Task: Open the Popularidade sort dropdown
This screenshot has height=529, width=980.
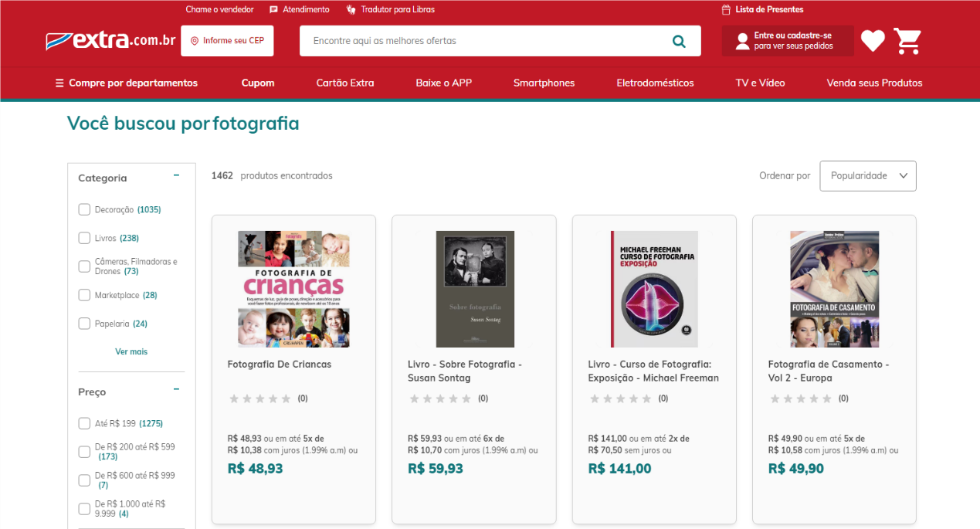Action: click(x=867, y=176)
